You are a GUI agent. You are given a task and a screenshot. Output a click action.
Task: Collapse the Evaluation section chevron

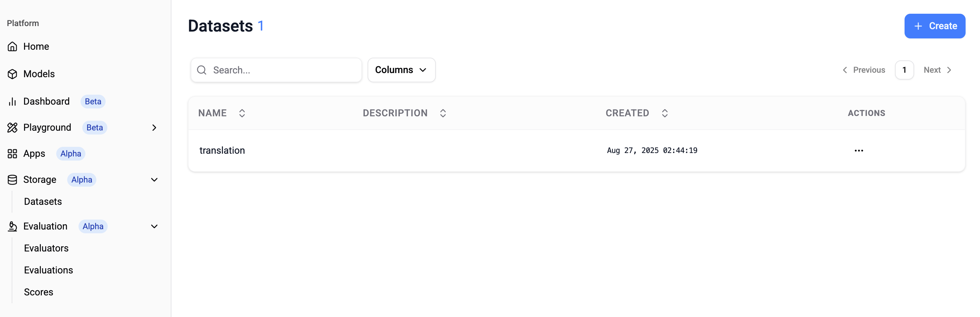154,226
